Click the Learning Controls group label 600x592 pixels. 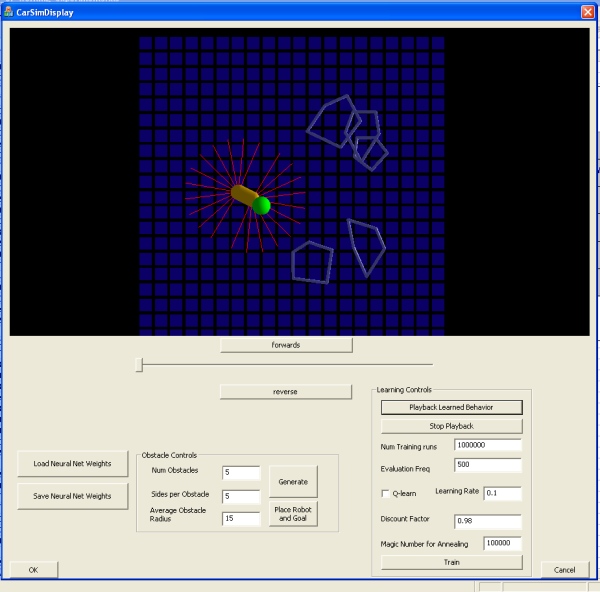tap(404, 390)
